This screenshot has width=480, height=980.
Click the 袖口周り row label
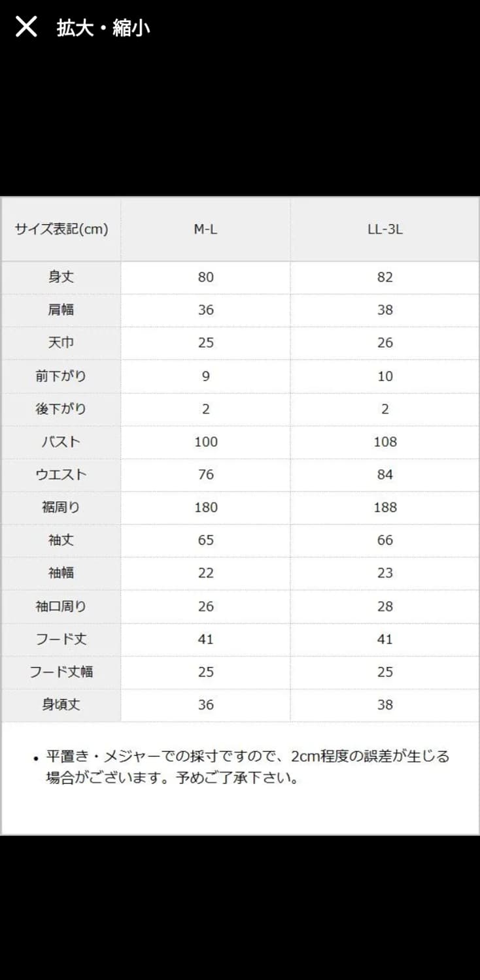61,606
